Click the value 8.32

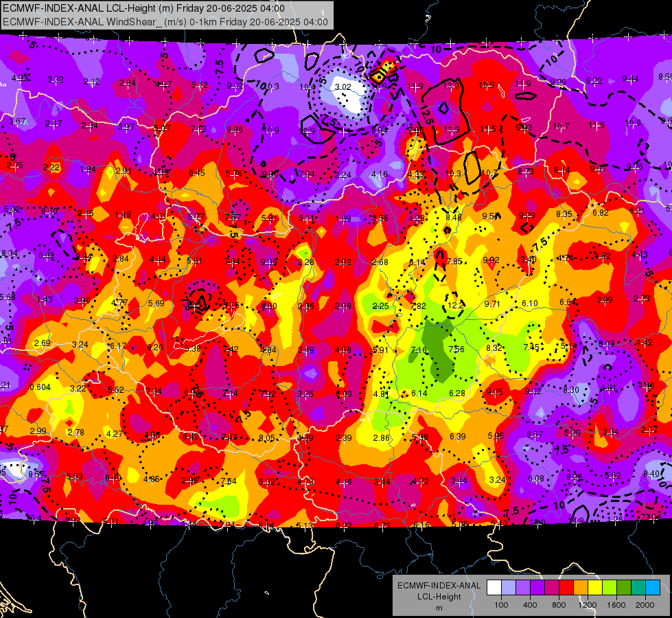pyautogui.click(x=494, y=348)
